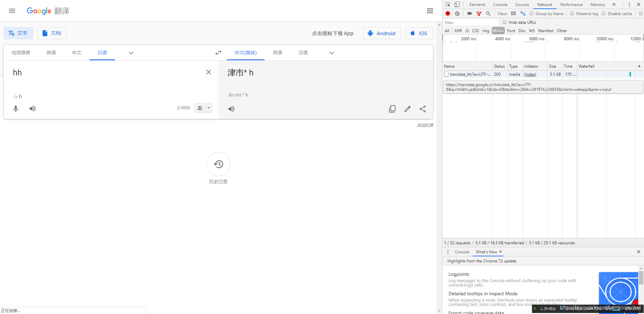Screen dimensions: 644x314
Task: Click the What's New drawer scrollbar
Action: [641, 278]
